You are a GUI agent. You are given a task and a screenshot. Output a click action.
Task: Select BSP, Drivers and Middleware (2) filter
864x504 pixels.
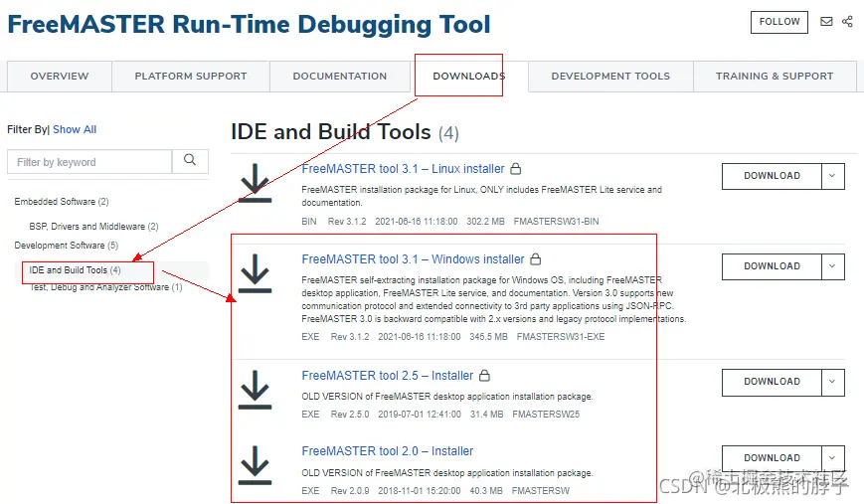(93, 227)
